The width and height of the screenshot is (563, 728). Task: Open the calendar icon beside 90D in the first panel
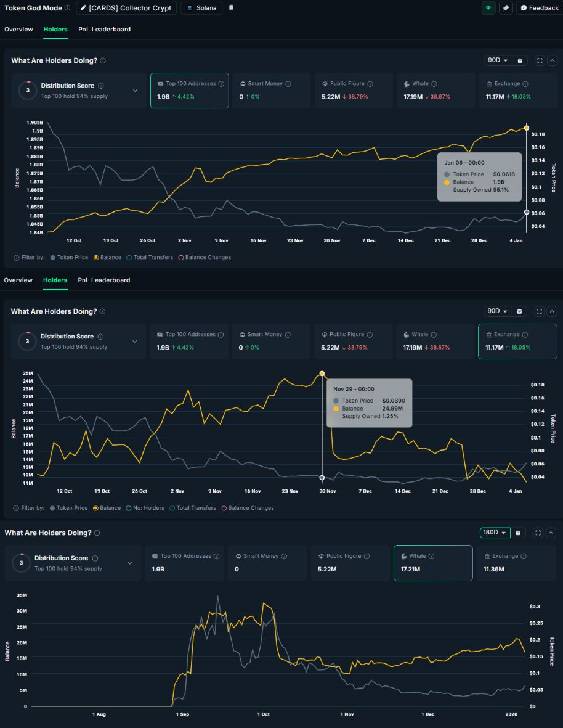click(x=520, y=60)
